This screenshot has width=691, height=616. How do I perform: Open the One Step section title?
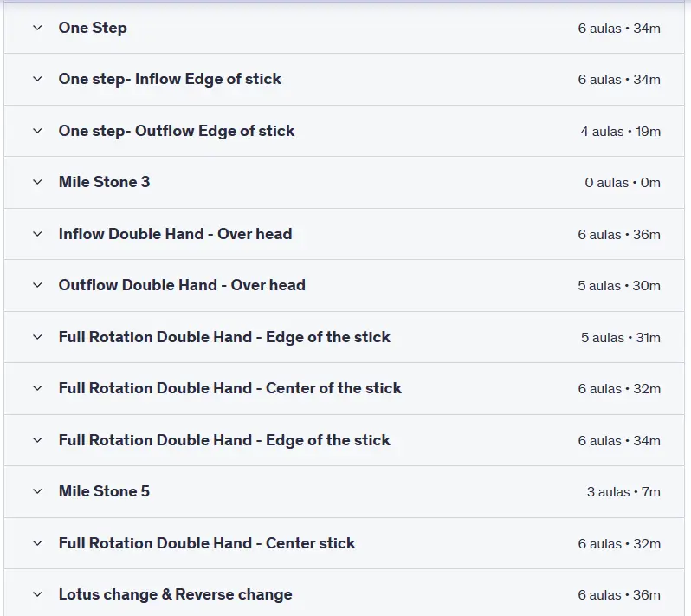93,28
